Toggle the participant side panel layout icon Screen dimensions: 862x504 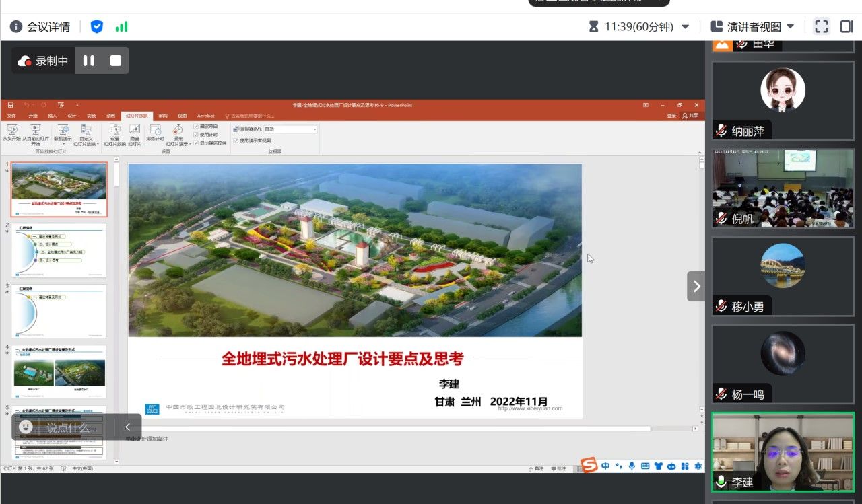pyautogui.click(x=847, y=26)
